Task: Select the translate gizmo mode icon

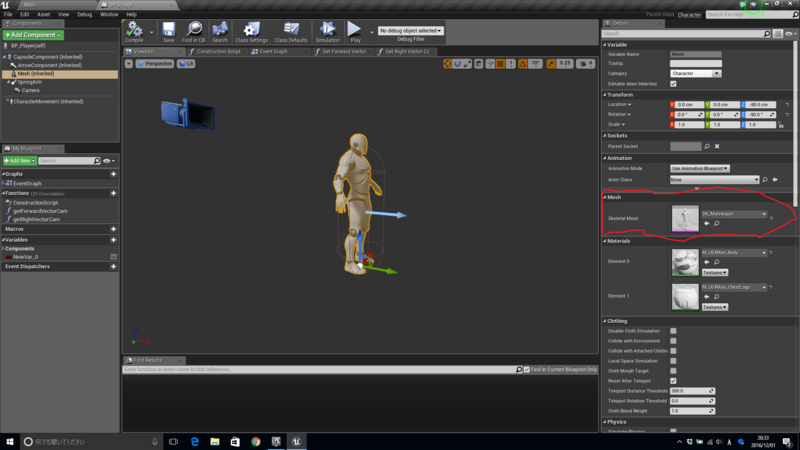Action: [447, 64]
